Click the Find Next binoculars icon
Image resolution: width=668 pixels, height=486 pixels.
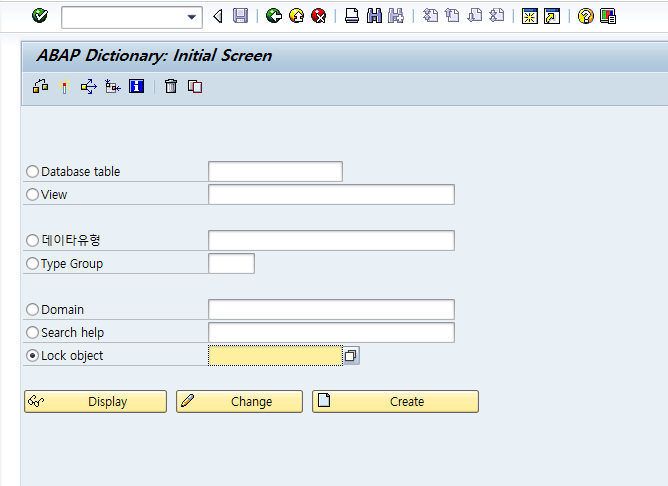point(396,16)
